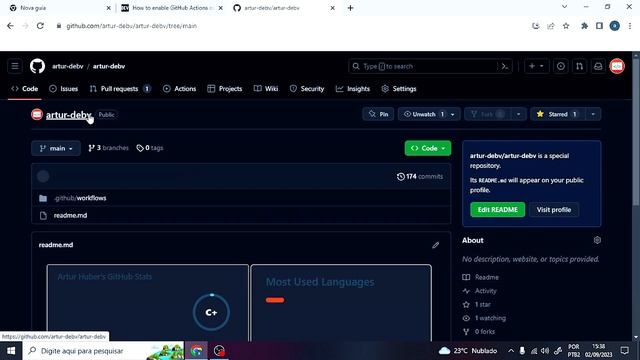640x360 pixels.
Task: Open Chrome from the Windows taskbar
Action: click(197, 351)
